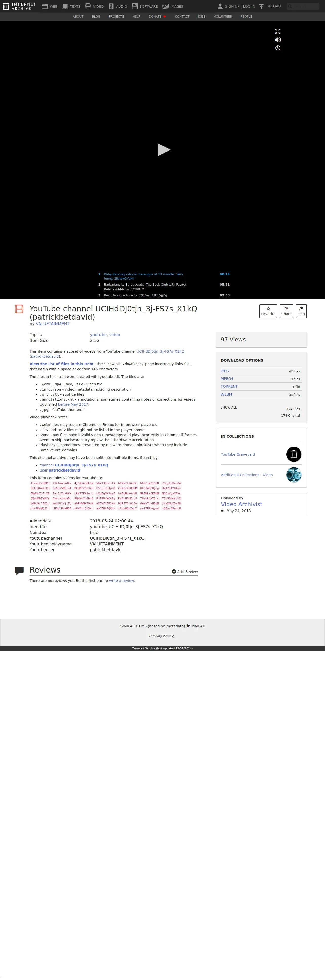Click YouTube ID 1FnwC2rBBPo
This screenshot has width=325, height=980.
(40, 483)
